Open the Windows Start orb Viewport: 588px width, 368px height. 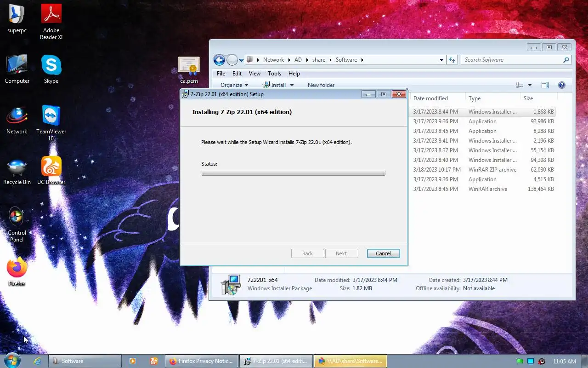coord(12,361)
